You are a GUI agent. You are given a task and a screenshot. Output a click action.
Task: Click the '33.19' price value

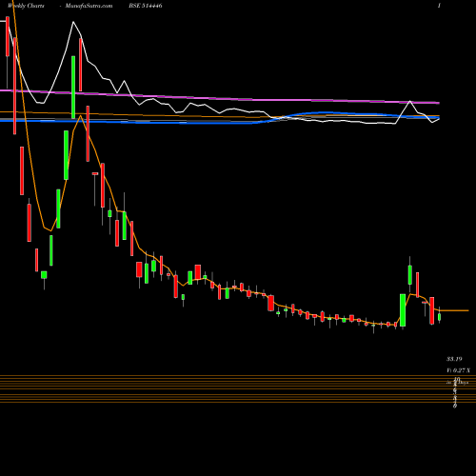454,359
